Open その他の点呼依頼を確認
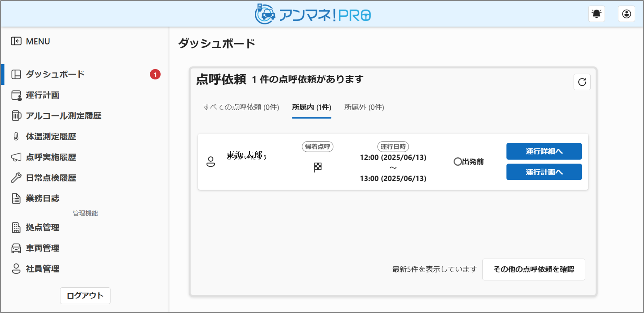644x313 pixels. coord(533,269)
